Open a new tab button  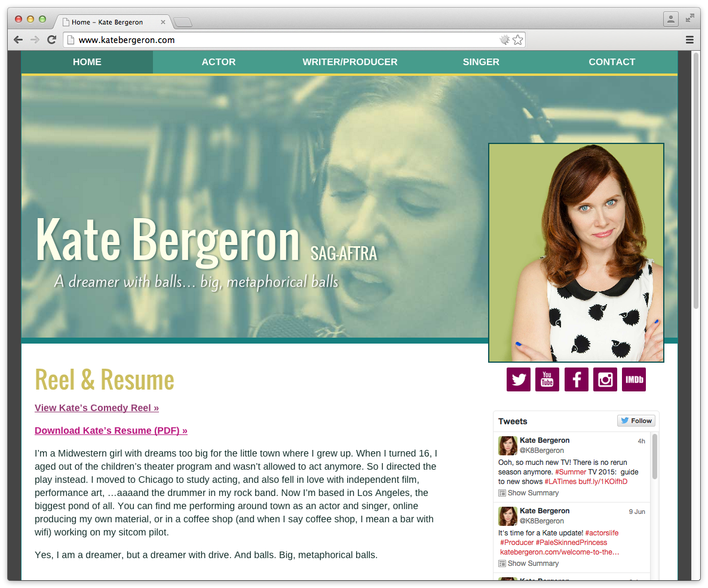point(183,22)
